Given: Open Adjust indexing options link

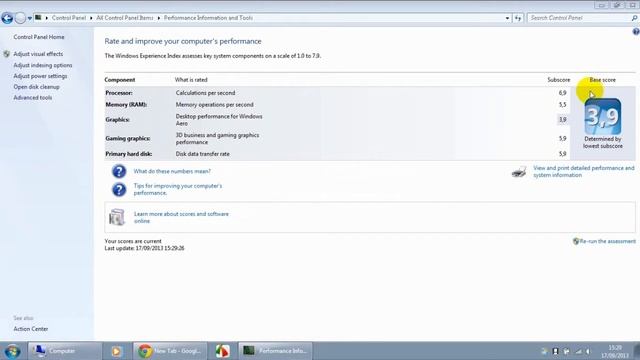Looking at the screenshot, I should (43, 65).
